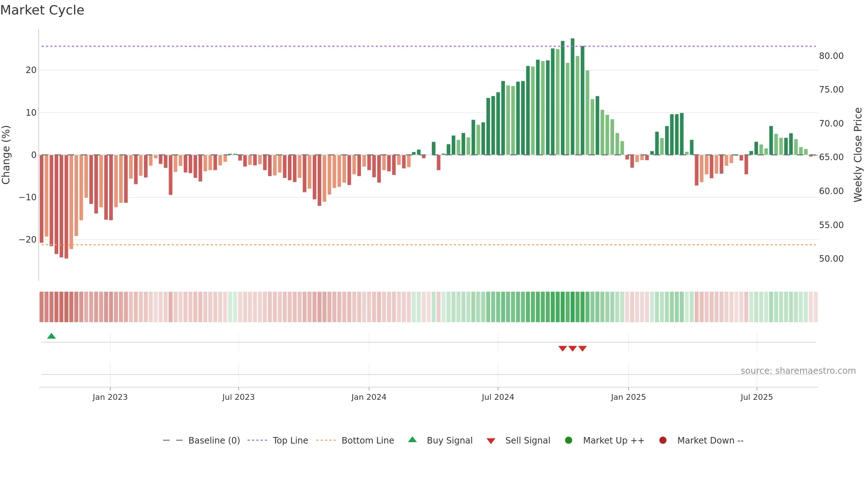
Task: Click the 10 change axis tick label
Action: pos(31,113)
